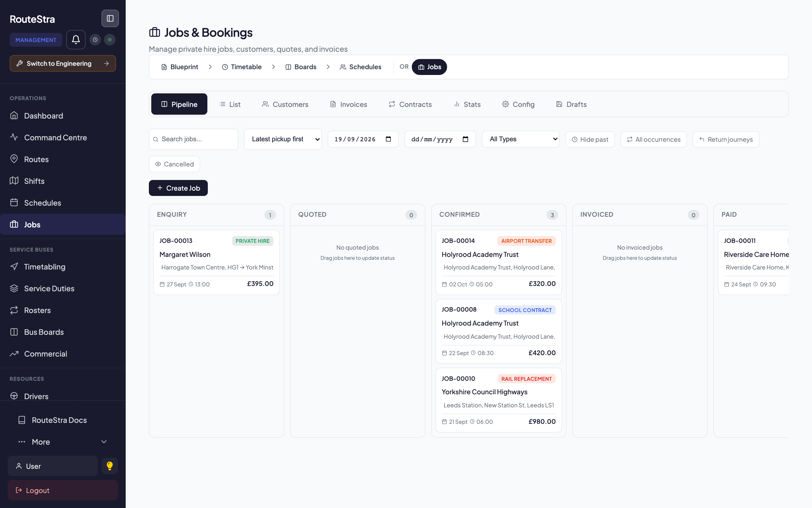
Task: Open All Types dropdown
Action: tap(520, 139)
